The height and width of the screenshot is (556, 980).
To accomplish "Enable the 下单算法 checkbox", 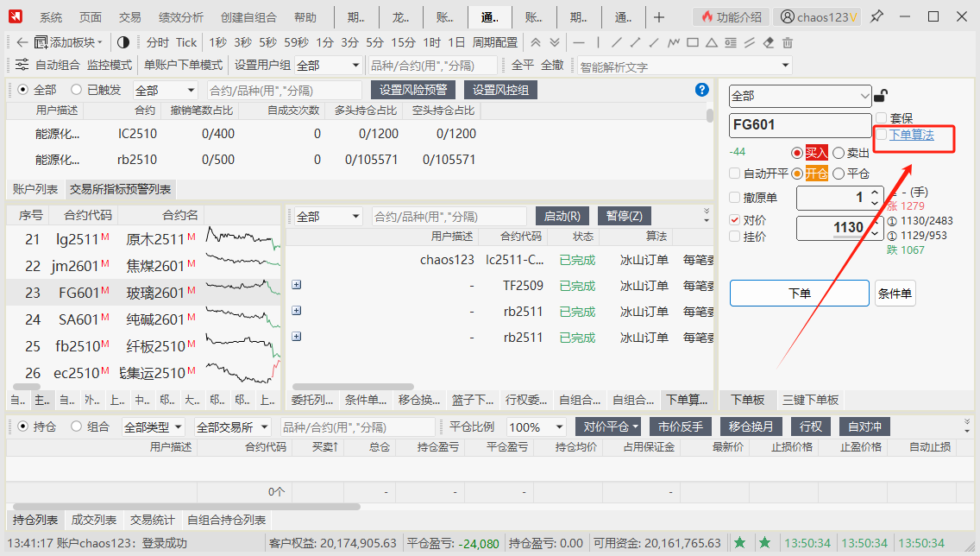I will [882, 135].
